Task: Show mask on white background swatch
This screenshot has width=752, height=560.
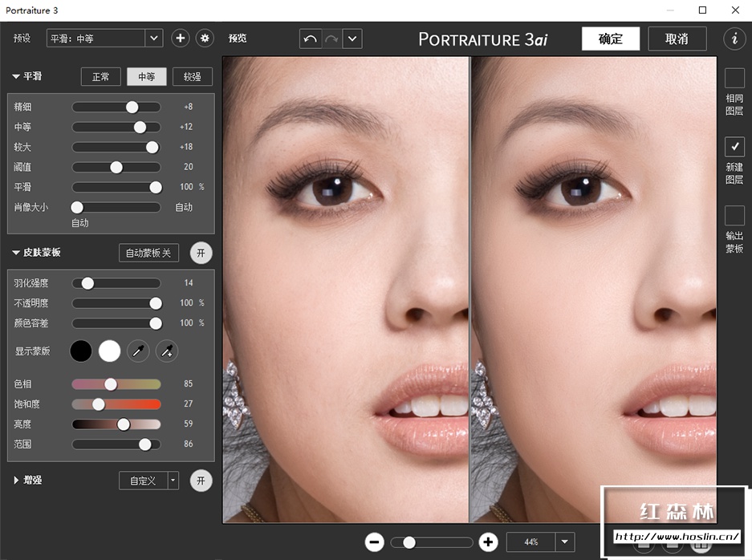Action: [109, 351]
